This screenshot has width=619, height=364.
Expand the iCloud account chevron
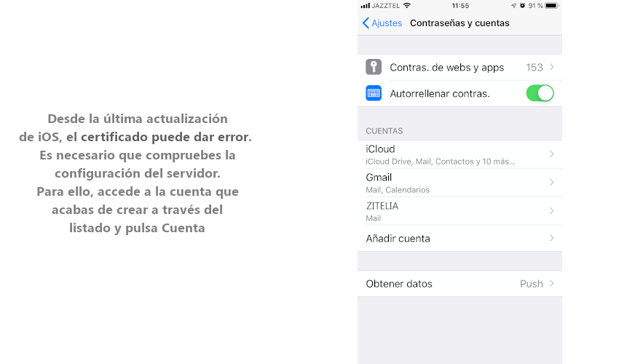coord(551,154)
